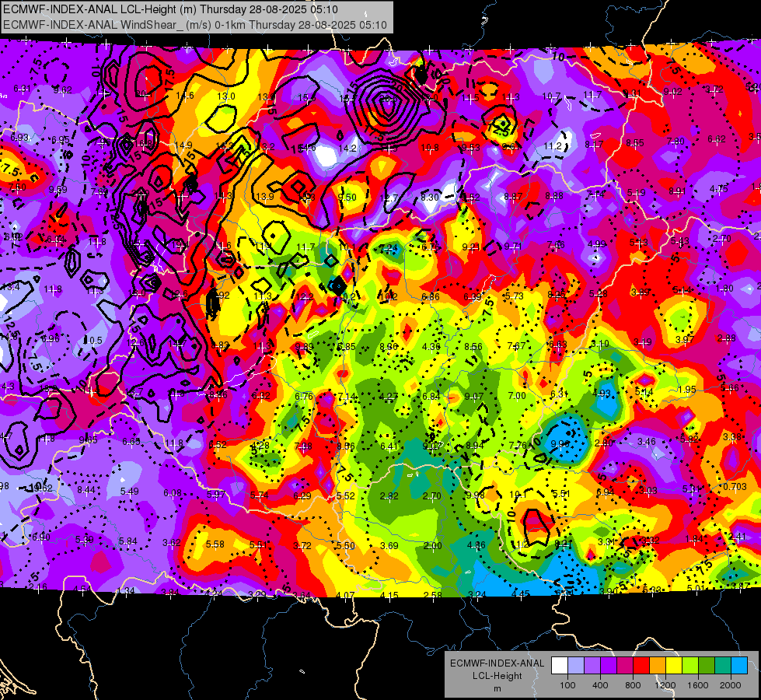Click the map value 3.62
Viewport: 761px width, 700px height.
point(172,542)
